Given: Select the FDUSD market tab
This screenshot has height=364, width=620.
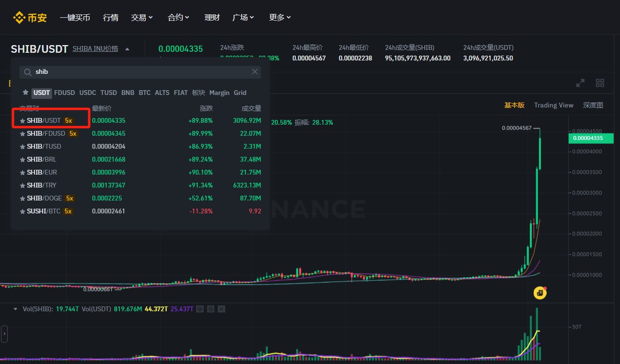Looking at the screenshot, I should pos(65,93).
